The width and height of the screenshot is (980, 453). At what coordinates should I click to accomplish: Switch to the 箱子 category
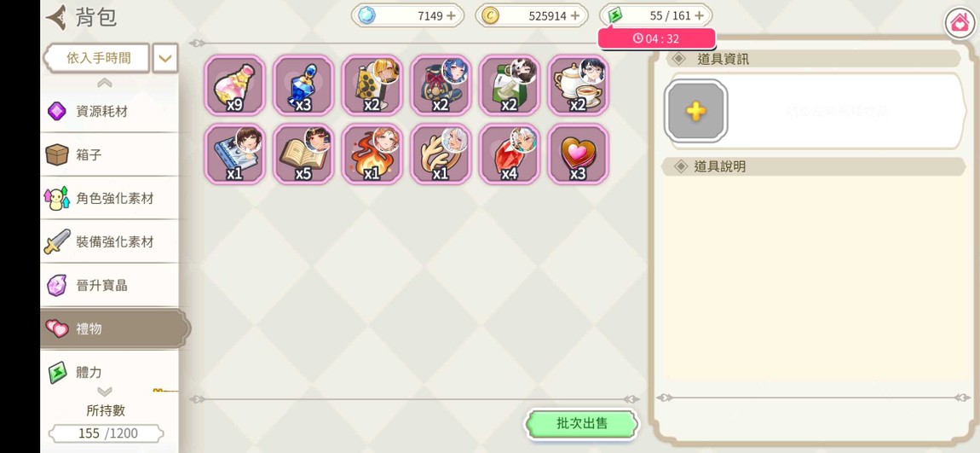(109, 154)
